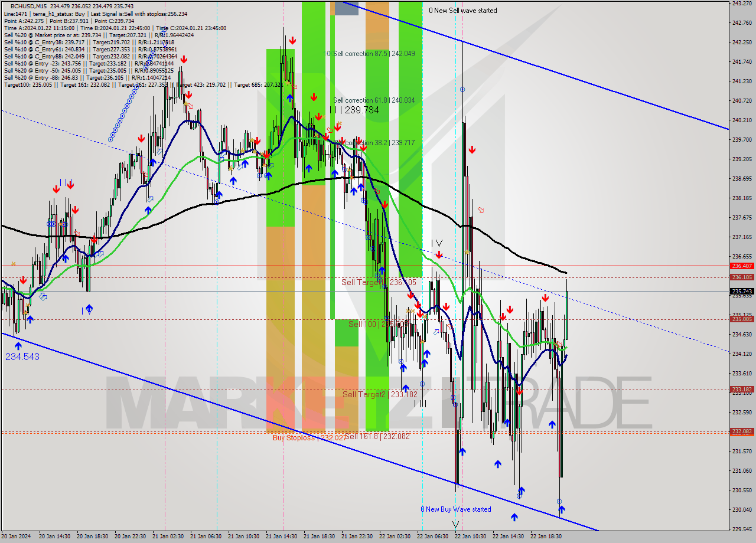Click the 243.270 price axis value

(742, 4)
